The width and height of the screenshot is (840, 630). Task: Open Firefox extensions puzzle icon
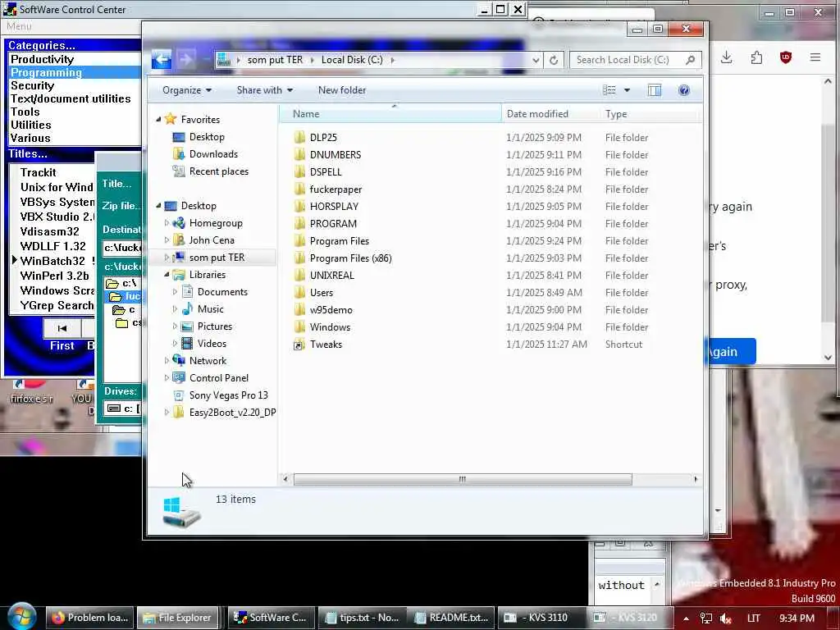pyautogui.click(x=756, y=57)
